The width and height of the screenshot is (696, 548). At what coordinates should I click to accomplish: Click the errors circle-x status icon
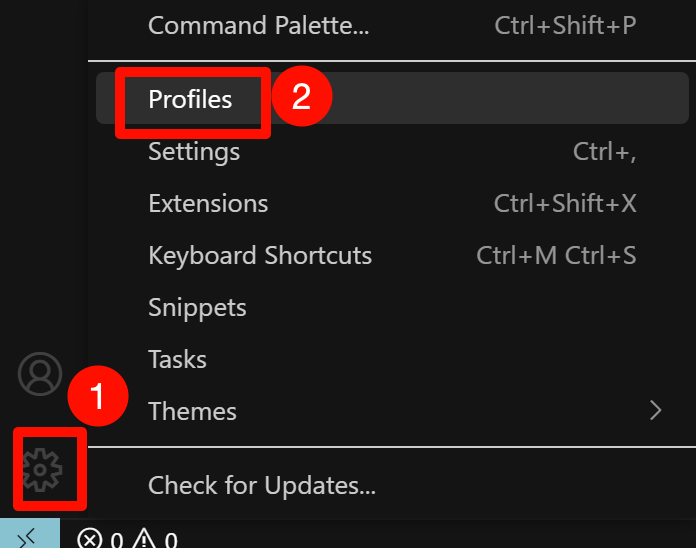[90, 539]
